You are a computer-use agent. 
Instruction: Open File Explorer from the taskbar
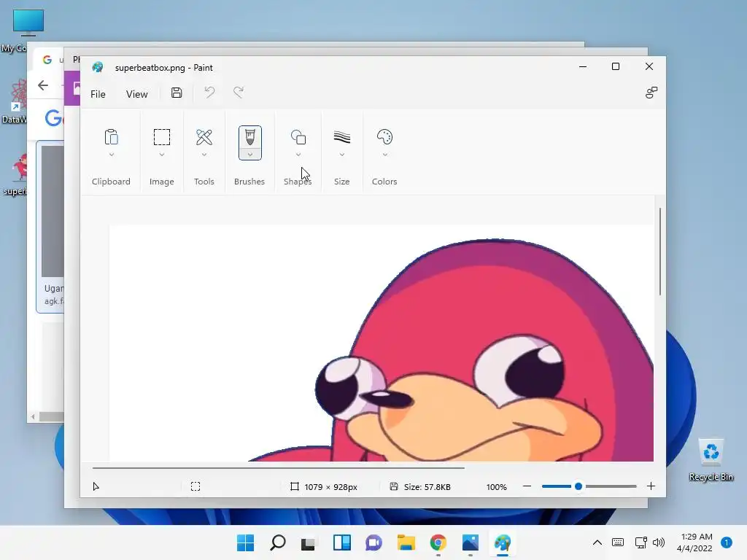tap(406, 542)
